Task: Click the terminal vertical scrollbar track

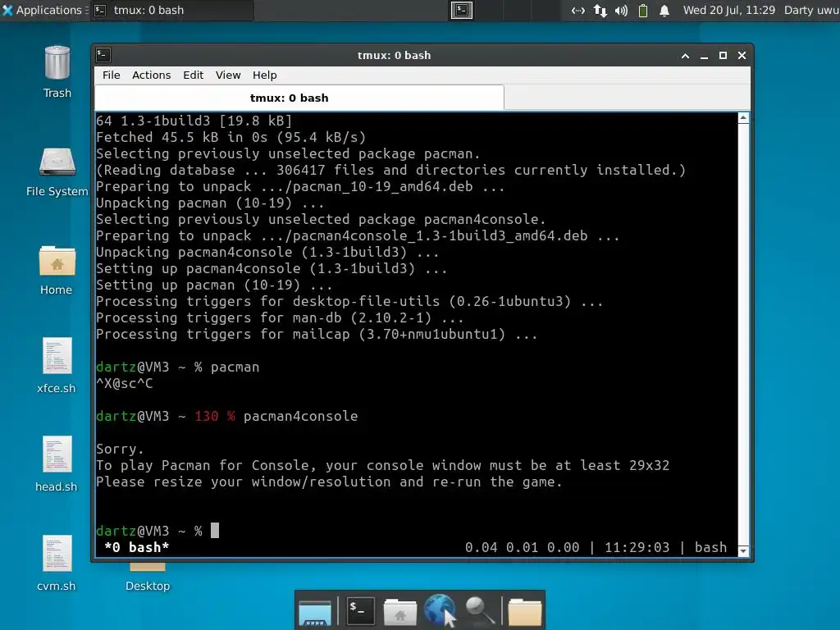Action: (x=743, y=335)
